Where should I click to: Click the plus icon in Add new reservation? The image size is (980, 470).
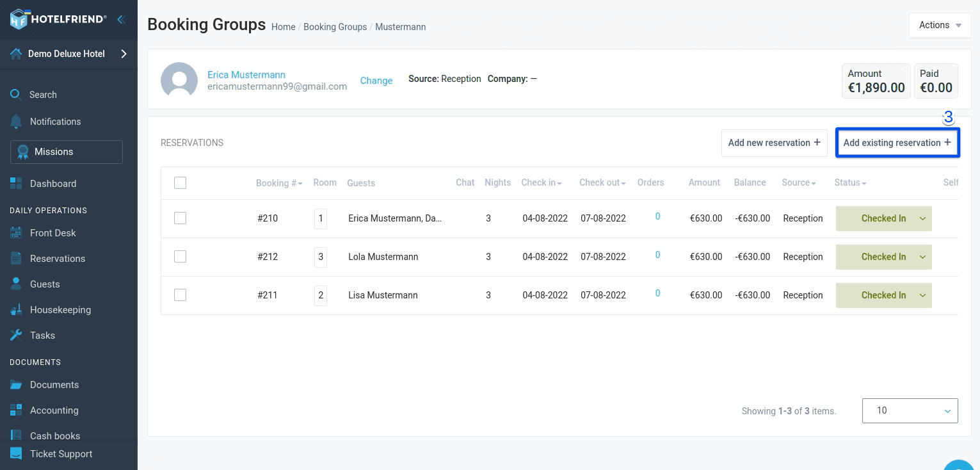click(x=817, y=143)
